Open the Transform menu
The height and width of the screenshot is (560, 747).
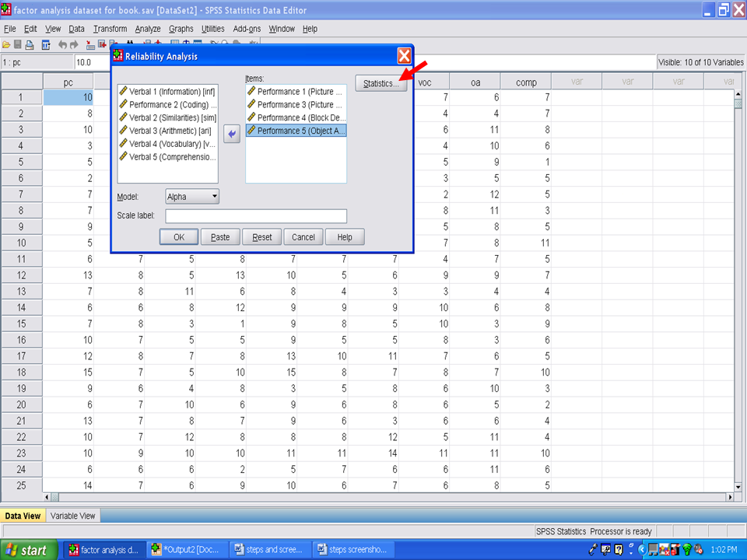click(x=110, y=29)
